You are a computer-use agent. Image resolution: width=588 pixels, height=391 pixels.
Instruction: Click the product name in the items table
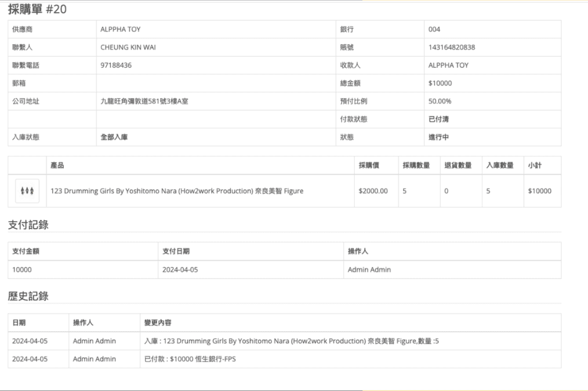(177, 191)
